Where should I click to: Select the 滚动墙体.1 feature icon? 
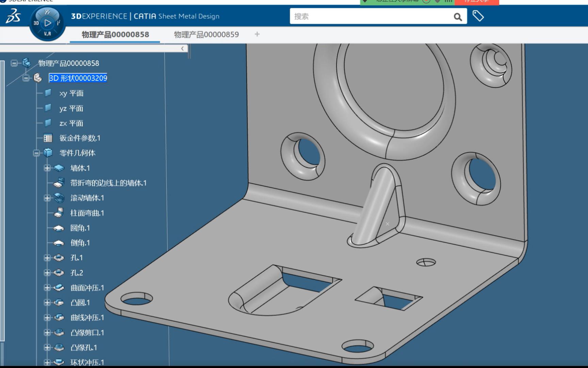coord(59,198)
